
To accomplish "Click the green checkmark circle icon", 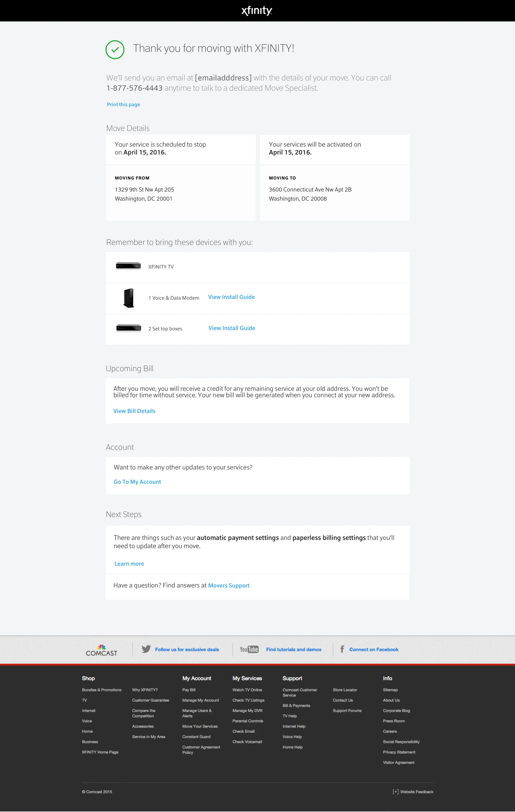I will click(115, 50).
